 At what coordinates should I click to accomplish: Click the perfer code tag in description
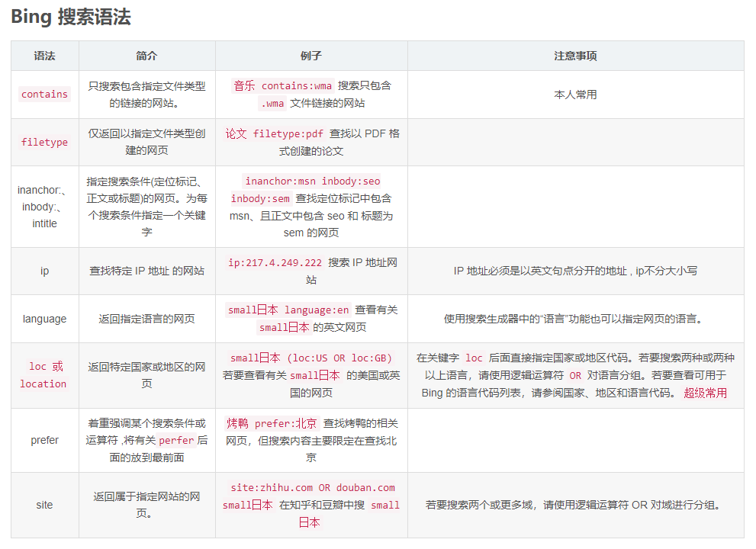176,440
